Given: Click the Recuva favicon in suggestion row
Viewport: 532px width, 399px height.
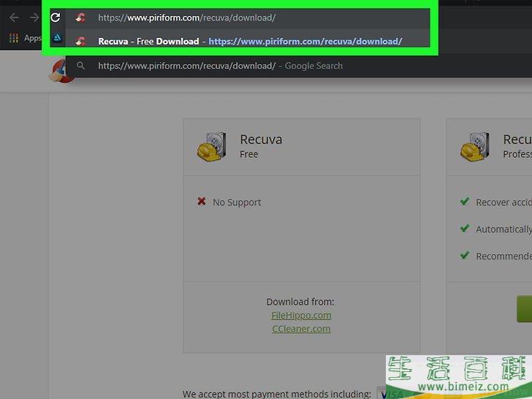Looking at the screenshot, I should pyautogui.click(x=80, y=42).
